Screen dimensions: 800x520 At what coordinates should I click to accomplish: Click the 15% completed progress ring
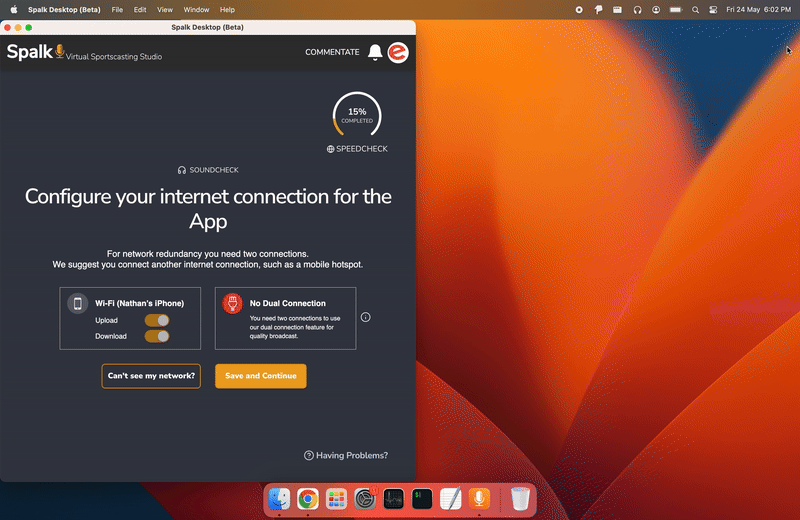357,115
